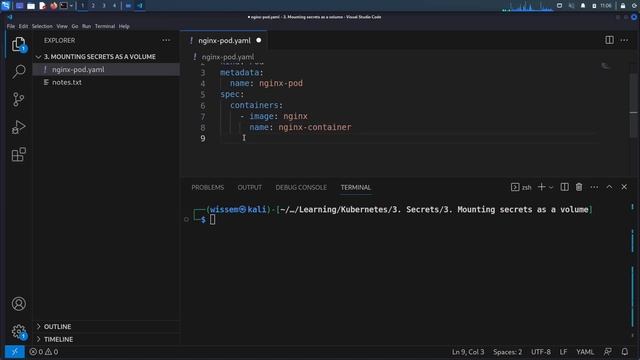This screenshot has height=360, width=640.
Task: Open the notifications bell in status bar
Action: pyautogui.click(x=625, y=352)
